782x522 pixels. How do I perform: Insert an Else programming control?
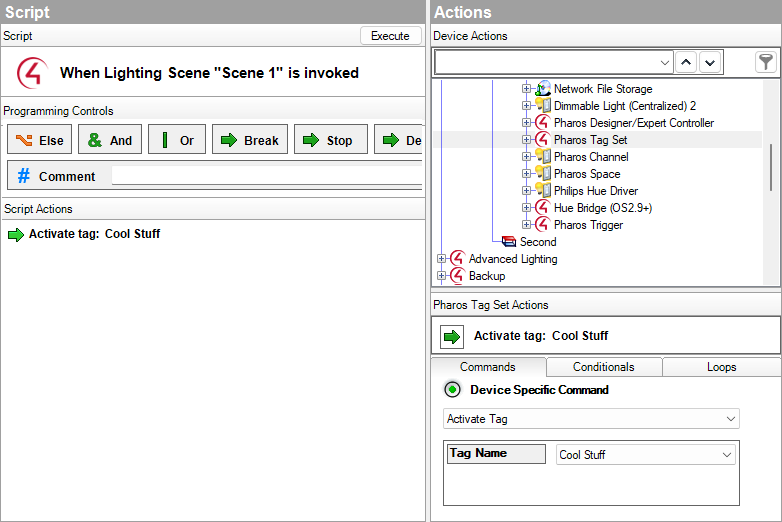point(40,140)
